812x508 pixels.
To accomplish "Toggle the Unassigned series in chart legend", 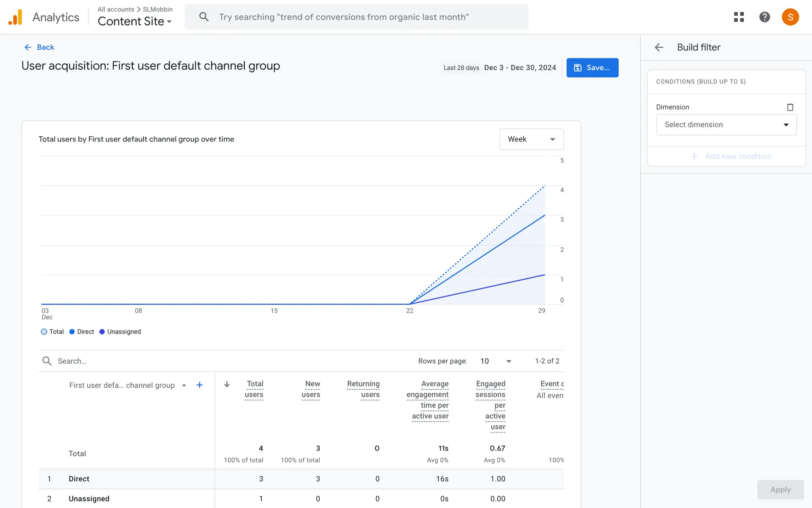I will 120,331.
